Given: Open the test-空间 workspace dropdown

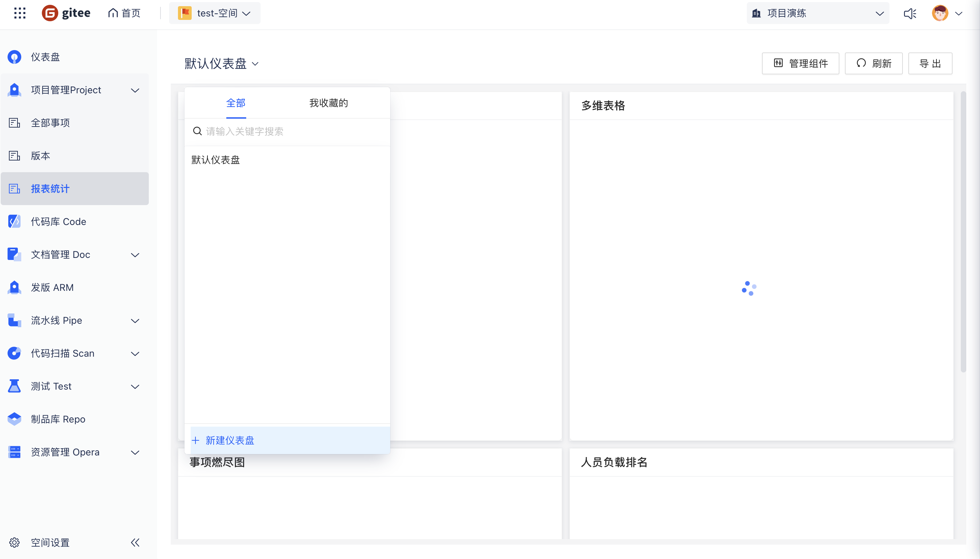Looking at the screenshot, I should click(215, 13).
